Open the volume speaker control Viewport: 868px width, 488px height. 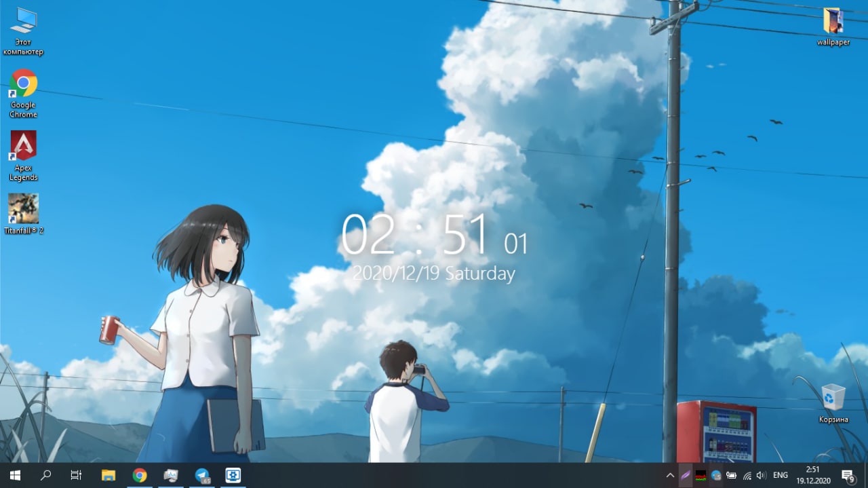click(762, 475)
